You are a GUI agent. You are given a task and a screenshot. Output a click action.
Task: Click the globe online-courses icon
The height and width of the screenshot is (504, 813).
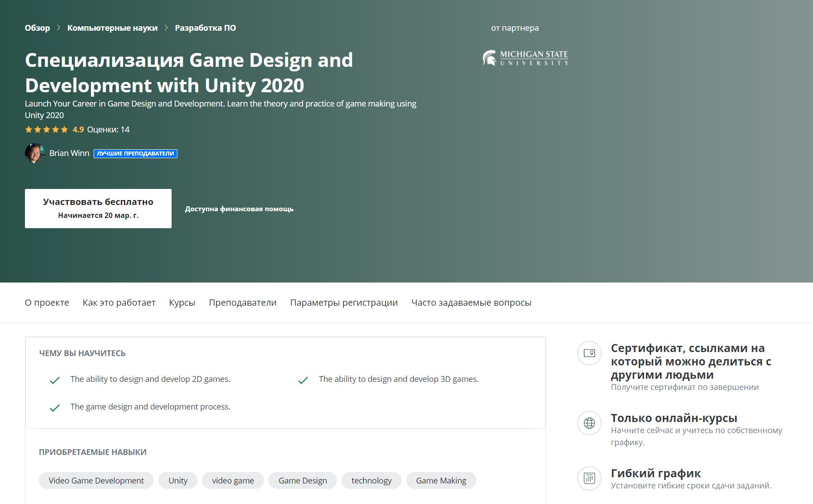click(589, 423)
